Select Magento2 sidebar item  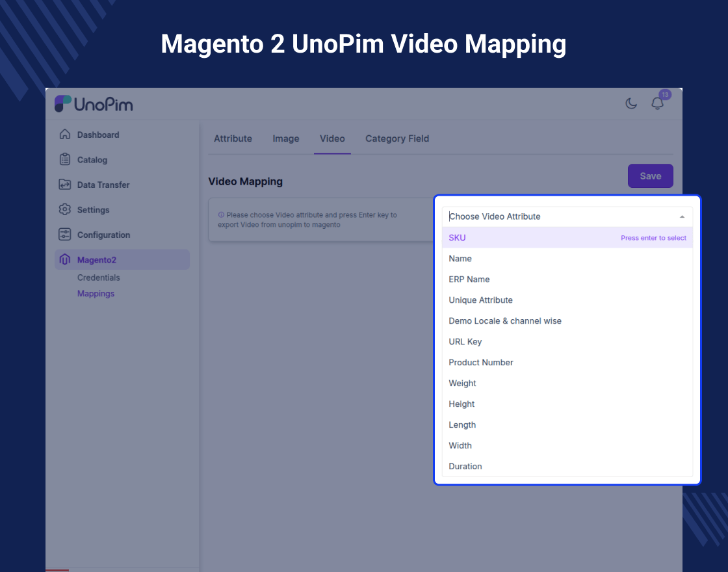click(122, 259)
